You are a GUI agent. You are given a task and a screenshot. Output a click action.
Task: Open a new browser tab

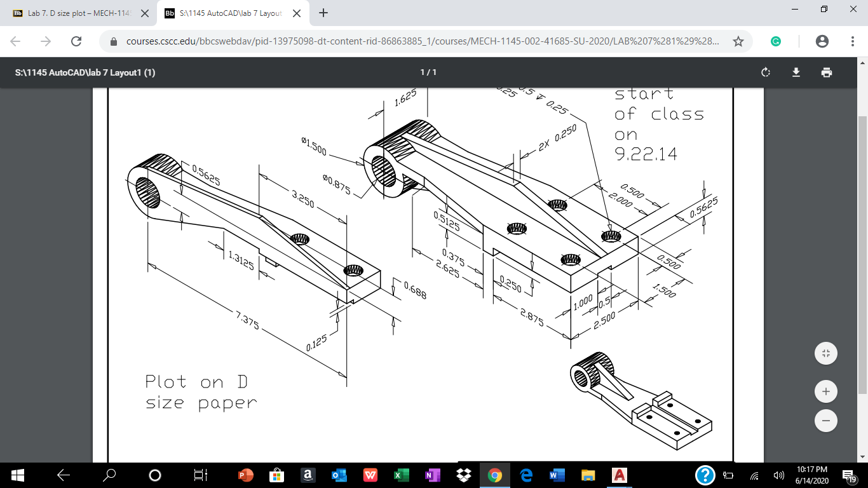(323, 13)
